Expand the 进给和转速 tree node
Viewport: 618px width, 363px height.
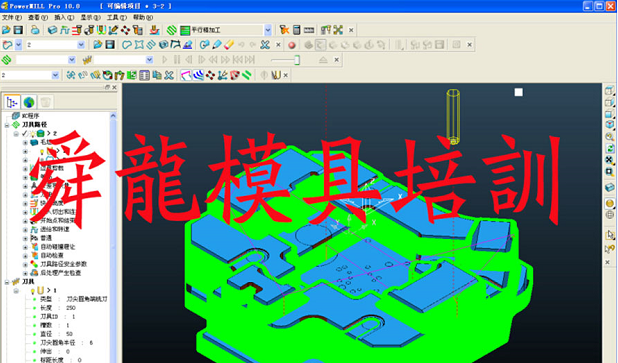(x=25, y=229)
